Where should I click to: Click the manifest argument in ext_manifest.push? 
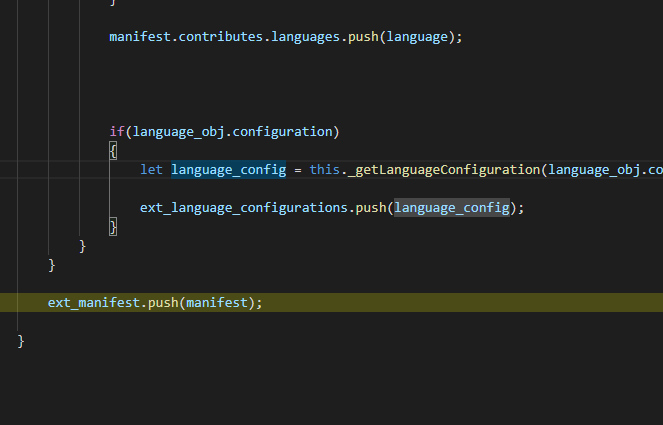(217, 303)
